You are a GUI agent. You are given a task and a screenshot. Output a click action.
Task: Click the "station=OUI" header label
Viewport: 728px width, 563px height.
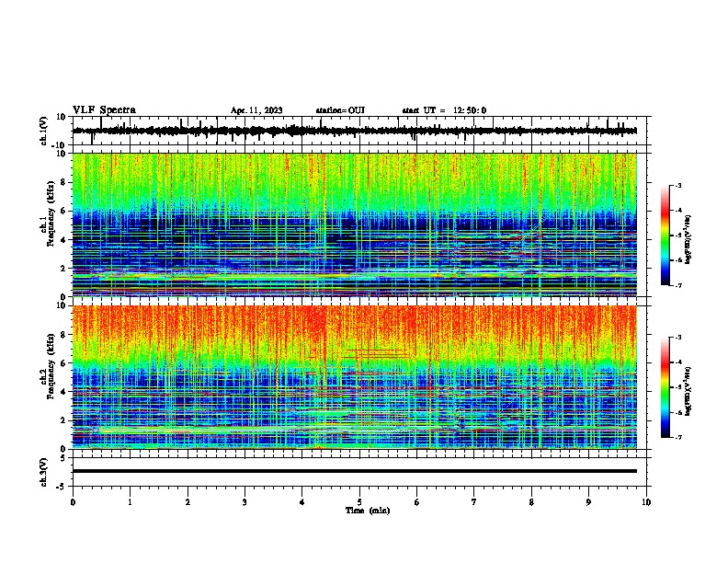[x=340, y=110]
